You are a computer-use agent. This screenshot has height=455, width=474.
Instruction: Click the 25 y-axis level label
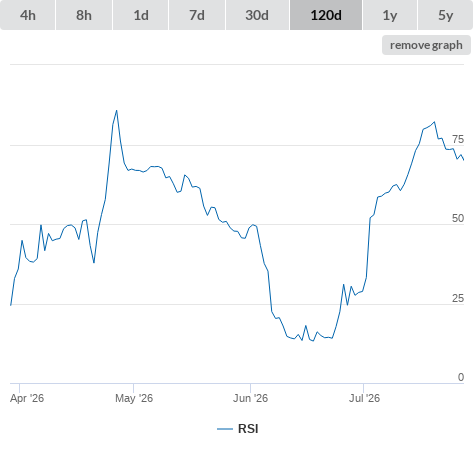click(x=458, y=298)
